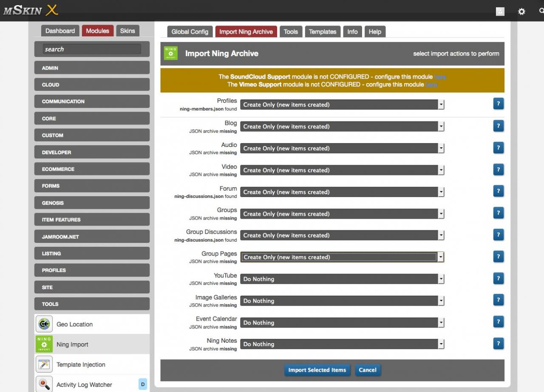
Task: Open the Skins tab
Action: tap(127, 31)
